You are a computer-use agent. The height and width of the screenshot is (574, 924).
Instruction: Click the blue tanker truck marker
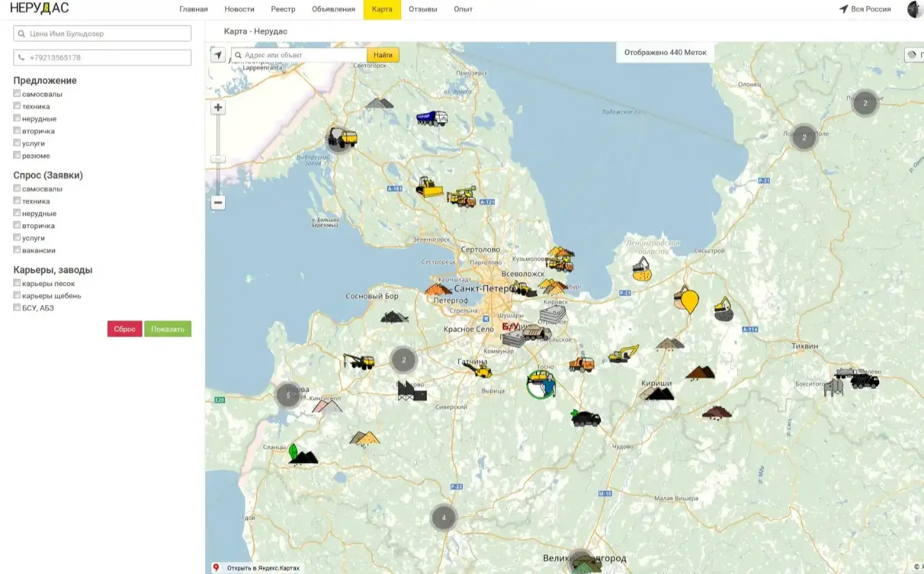(x=432, y=118)
